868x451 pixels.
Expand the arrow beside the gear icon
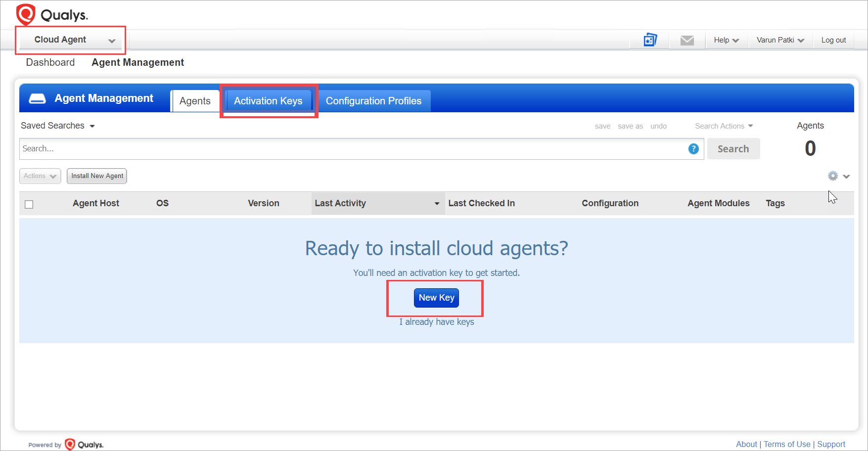(x=846, y=177)
